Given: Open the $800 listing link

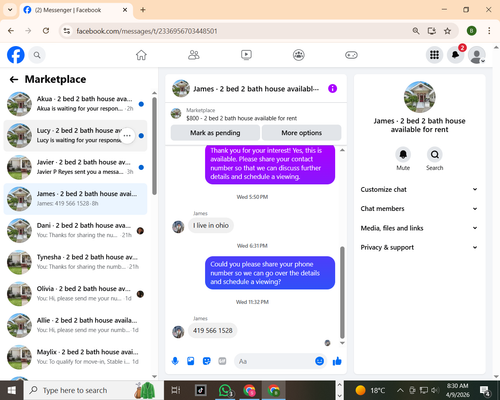Looking at the screenshot, I should (241, 118).
